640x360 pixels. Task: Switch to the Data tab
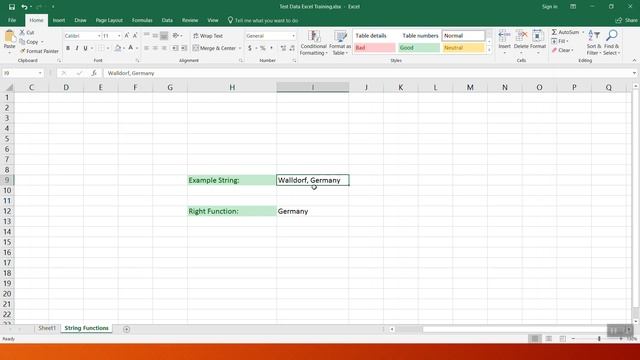[167, 20]
